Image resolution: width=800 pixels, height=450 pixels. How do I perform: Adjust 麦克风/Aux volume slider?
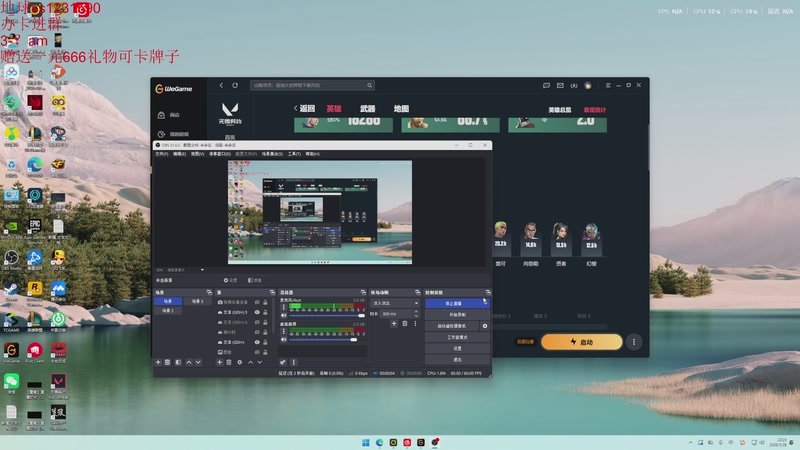pyautogui.click(x=327, y=315)
